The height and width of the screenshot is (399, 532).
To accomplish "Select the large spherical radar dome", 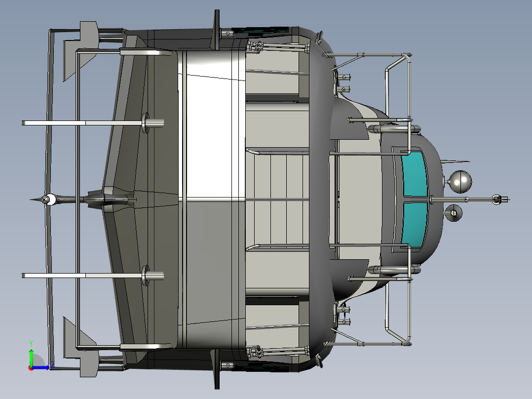I will pyautogui.click(x=460, y=182).
